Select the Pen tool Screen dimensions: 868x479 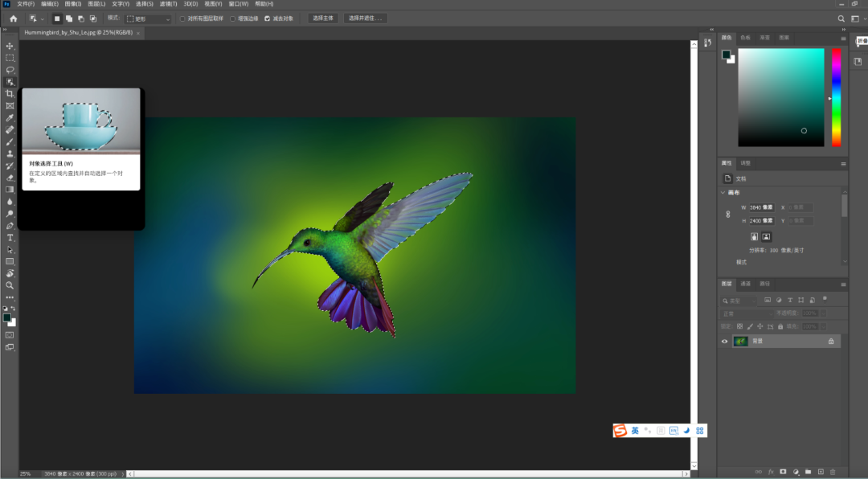[10, 225]
